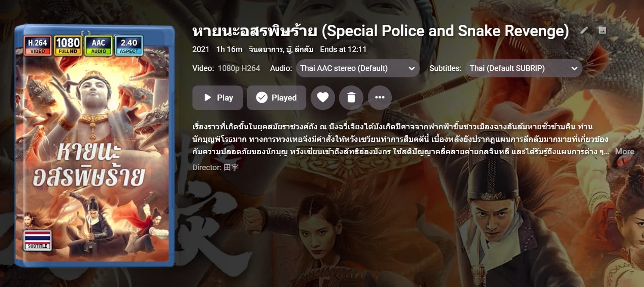Open the three-dots more options menu
This screenshot has width=644, height=287.
pos(379,98)
